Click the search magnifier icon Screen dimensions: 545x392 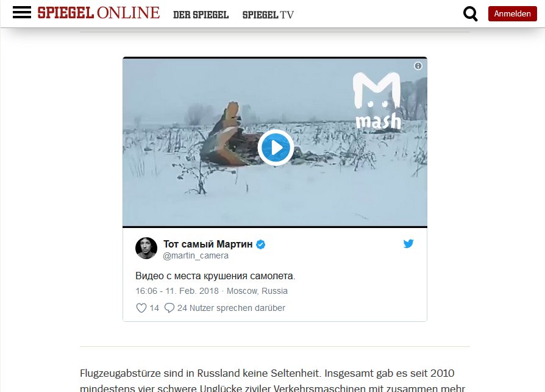[470, 14]
